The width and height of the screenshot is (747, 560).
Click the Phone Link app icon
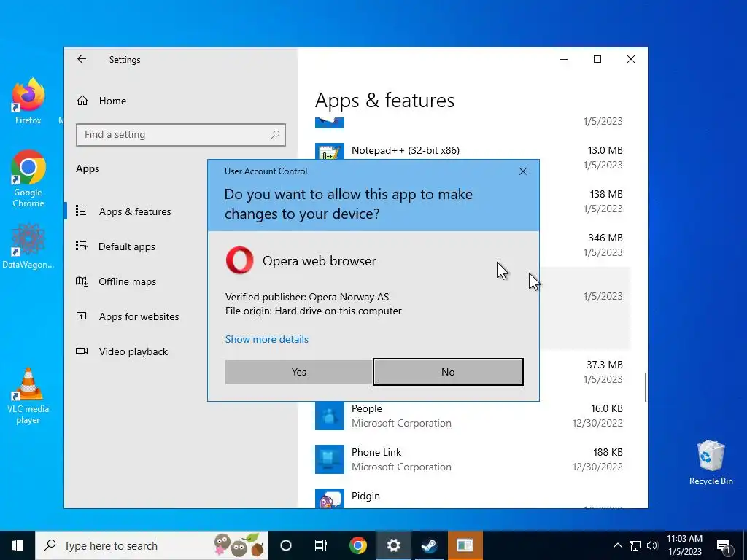(330, 459)
